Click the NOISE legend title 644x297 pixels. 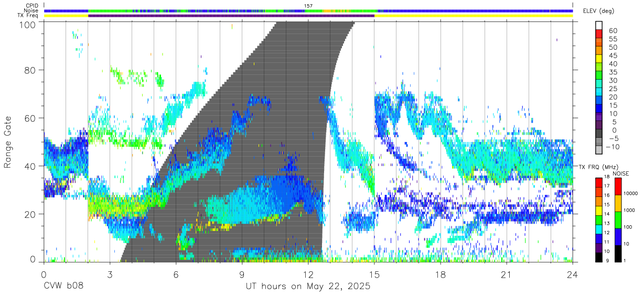621,173
